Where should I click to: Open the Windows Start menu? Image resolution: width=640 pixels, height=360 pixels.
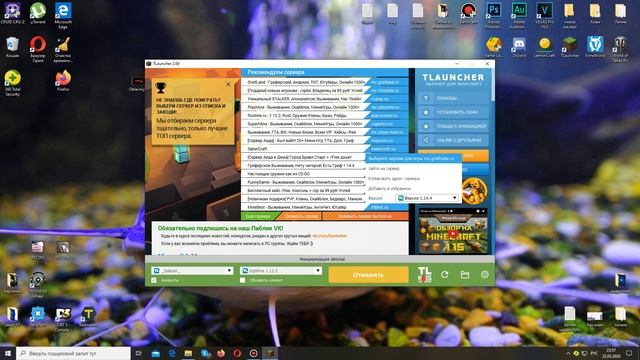[8, 353]
